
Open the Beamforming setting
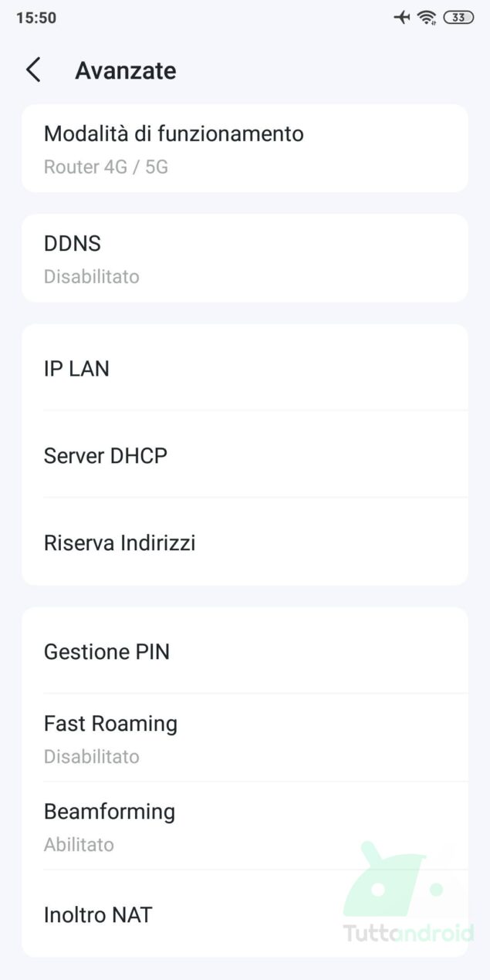tap(245, 826)
